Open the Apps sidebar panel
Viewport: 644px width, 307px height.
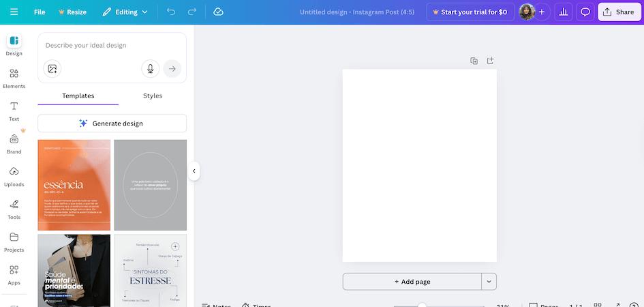[14, 275]
